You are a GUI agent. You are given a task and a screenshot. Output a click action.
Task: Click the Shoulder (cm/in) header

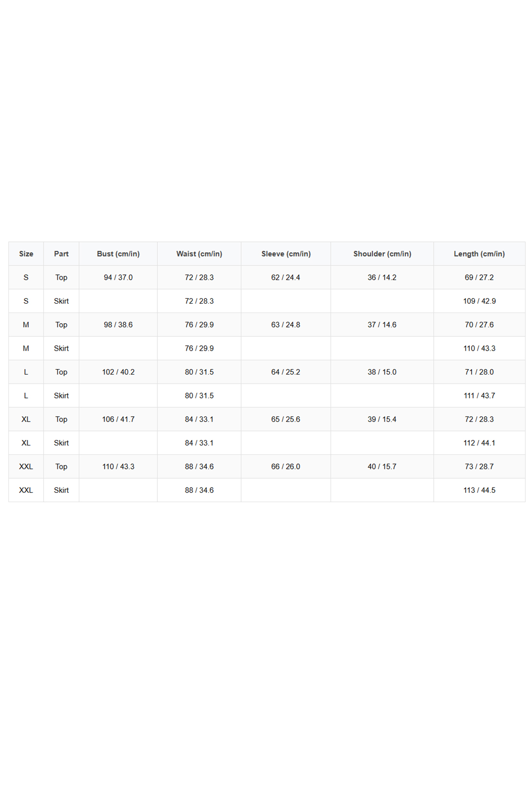click(x=382, y=254)
